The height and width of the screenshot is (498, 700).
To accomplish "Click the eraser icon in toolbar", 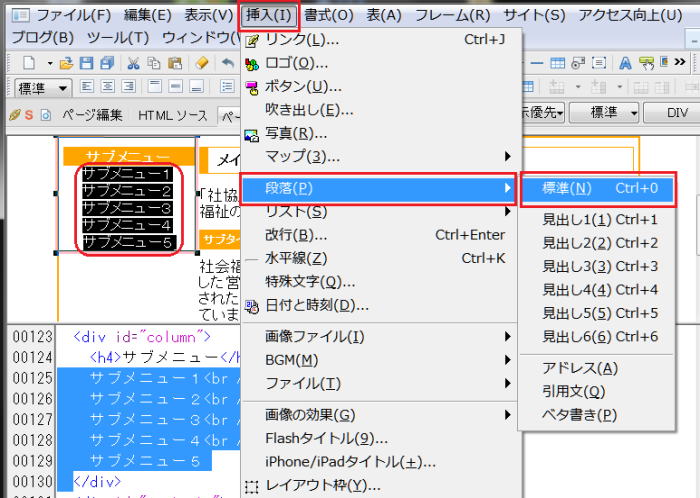I will coord(201,63).
